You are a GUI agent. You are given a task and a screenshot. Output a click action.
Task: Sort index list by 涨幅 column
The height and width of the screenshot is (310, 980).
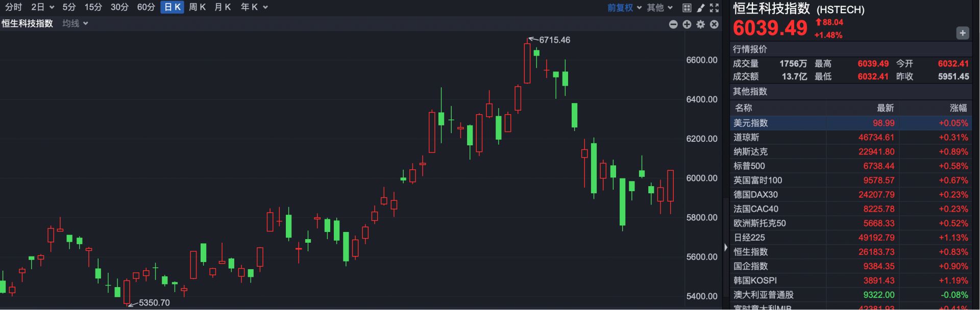(x=958, y=108)
